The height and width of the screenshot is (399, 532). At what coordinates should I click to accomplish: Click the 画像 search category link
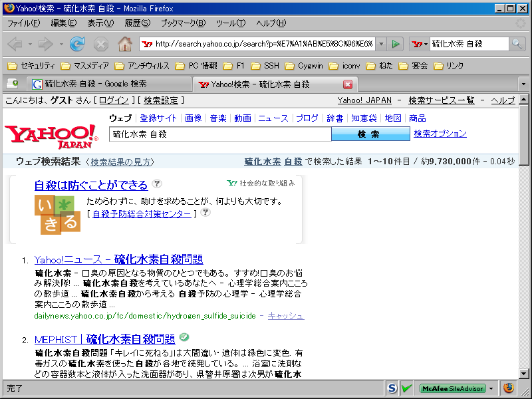[x=194, y=118]
